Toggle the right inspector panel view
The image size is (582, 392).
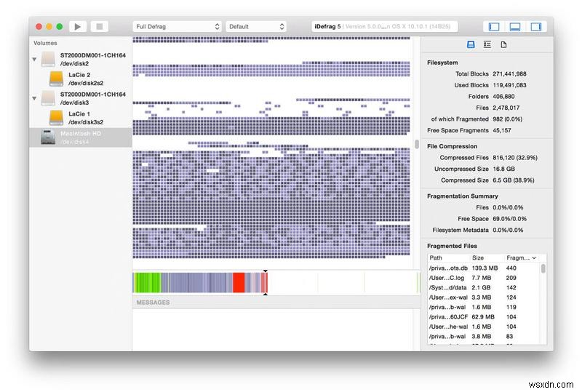536,27
